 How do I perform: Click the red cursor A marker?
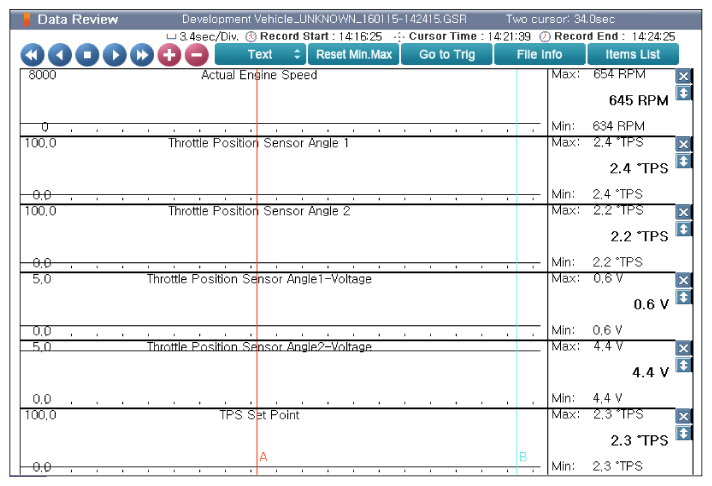tap(263, 456)
